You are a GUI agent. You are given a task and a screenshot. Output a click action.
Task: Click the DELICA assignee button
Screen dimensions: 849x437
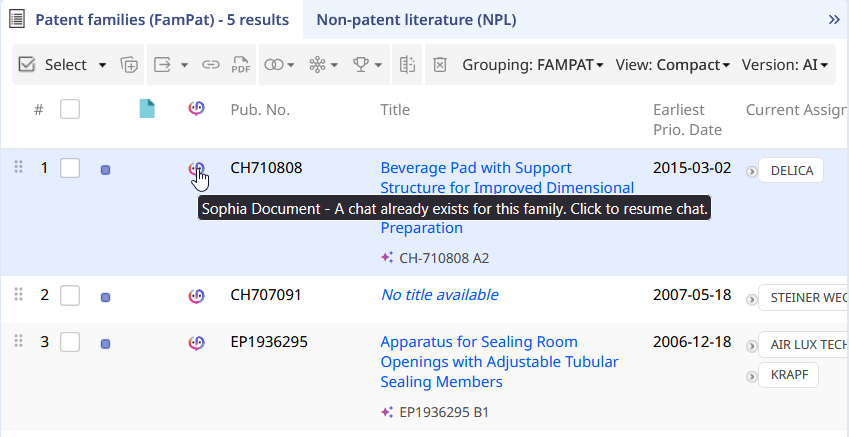pos(791,171)
